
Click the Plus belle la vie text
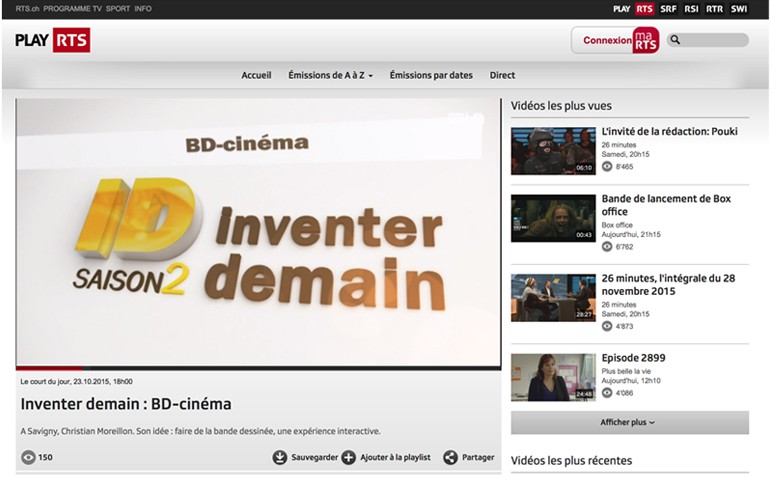click(626, 371)
